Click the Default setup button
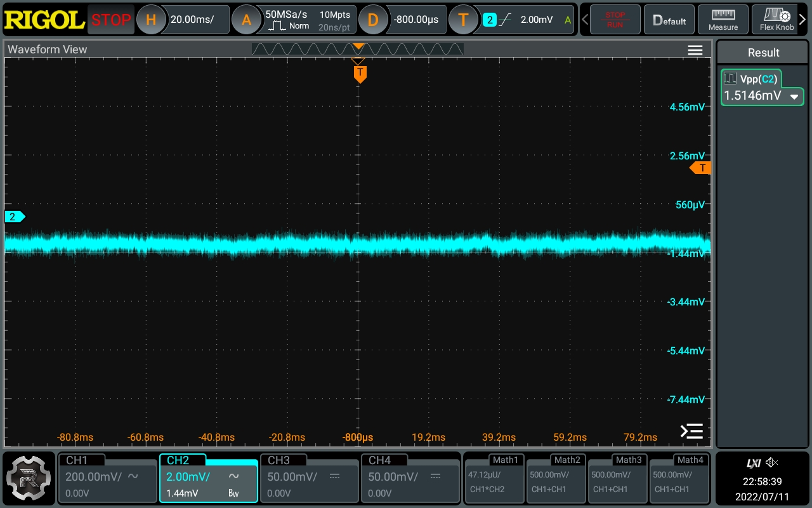Screen dimensions: 812x508 (x=669, y=19)
